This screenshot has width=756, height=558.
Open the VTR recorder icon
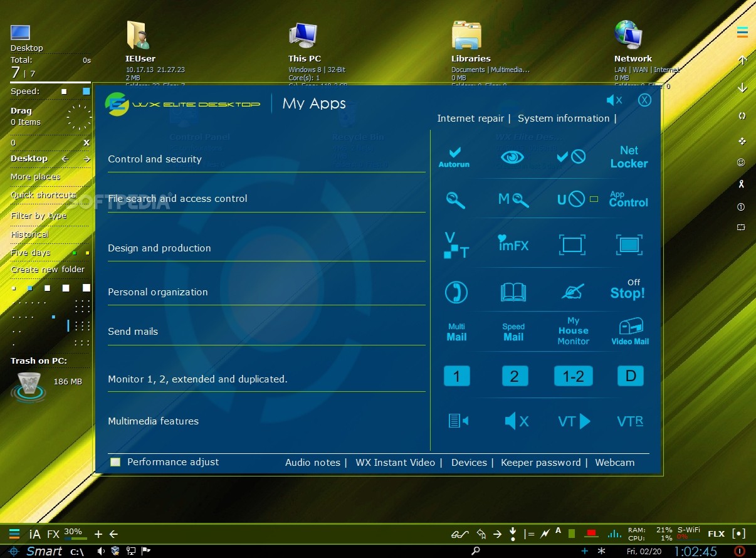[630, 421]
